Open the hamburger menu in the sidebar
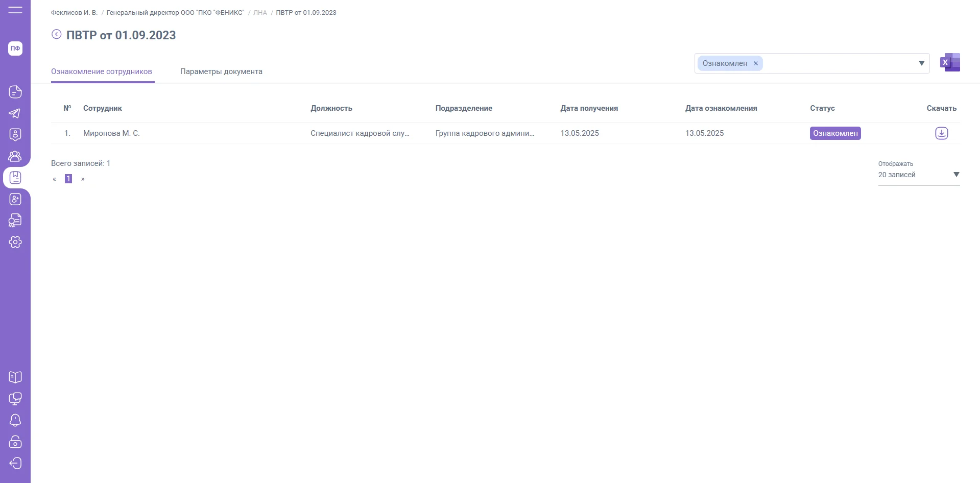The image size is (980, 483). click(x=15, y=10)
